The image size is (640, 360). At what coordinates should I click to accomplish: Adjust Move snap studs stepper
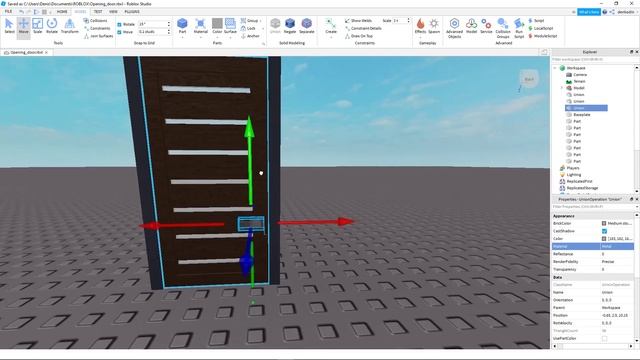pos(169,32)
